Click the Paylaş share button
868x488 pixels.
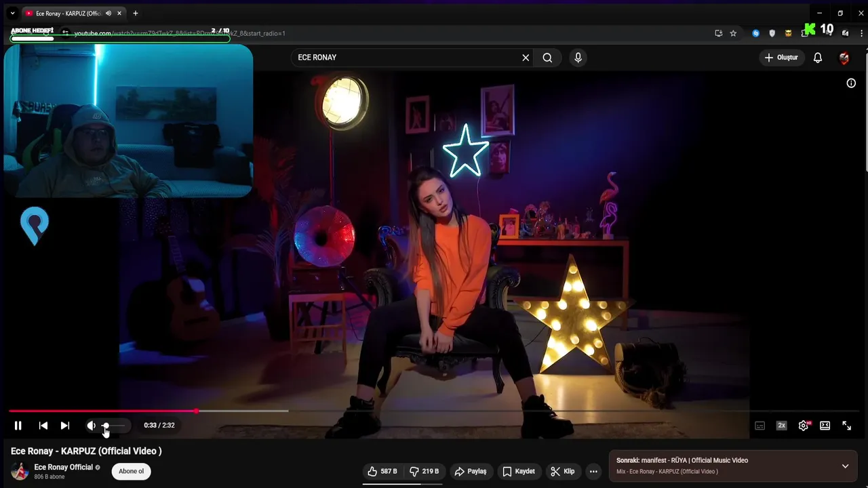coord(471,471)
